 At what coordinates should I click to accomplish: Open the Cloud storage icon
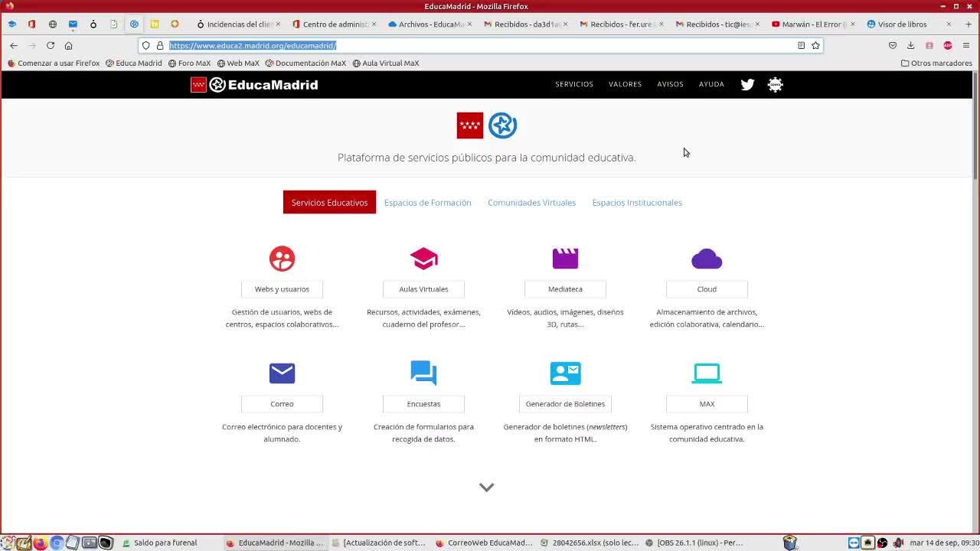(707, 259)
